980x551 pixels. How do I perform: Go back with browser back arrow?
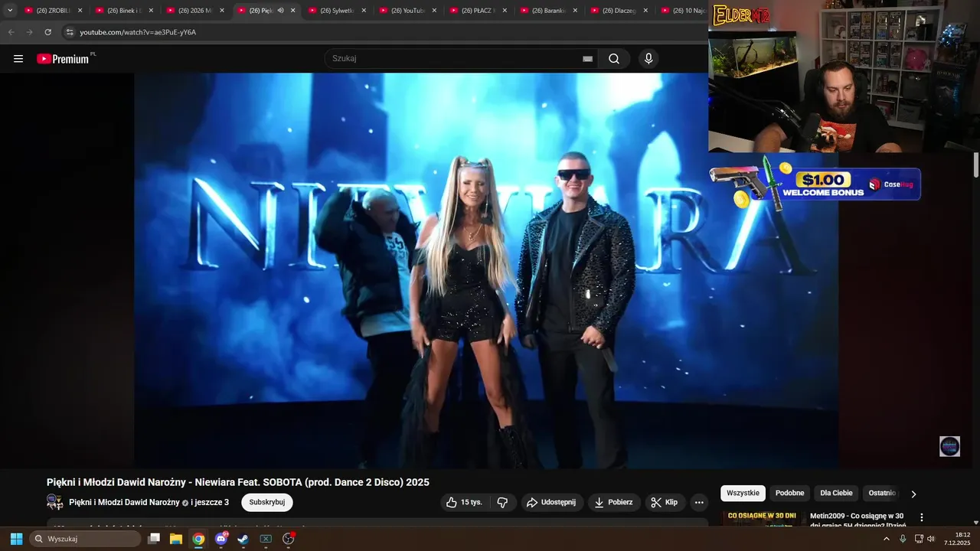tap(11, 32)
